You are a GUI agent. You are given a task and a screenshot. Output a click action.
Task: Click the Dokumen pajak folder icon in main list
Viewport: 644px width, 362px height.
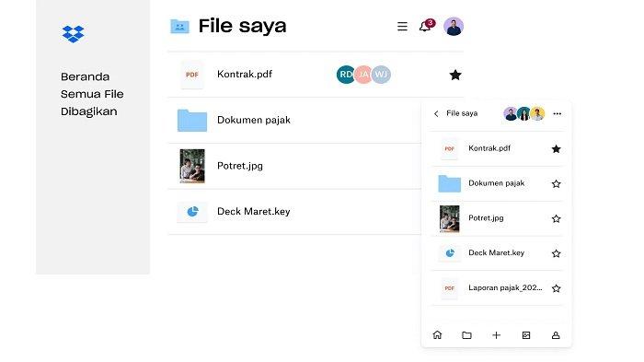point(191,121)
